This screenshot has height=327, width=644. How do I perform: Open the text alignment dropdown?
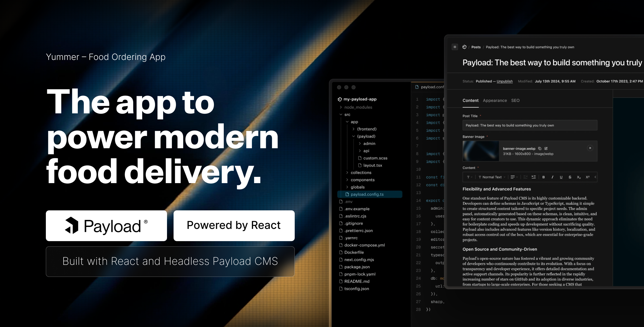point(514,177)
